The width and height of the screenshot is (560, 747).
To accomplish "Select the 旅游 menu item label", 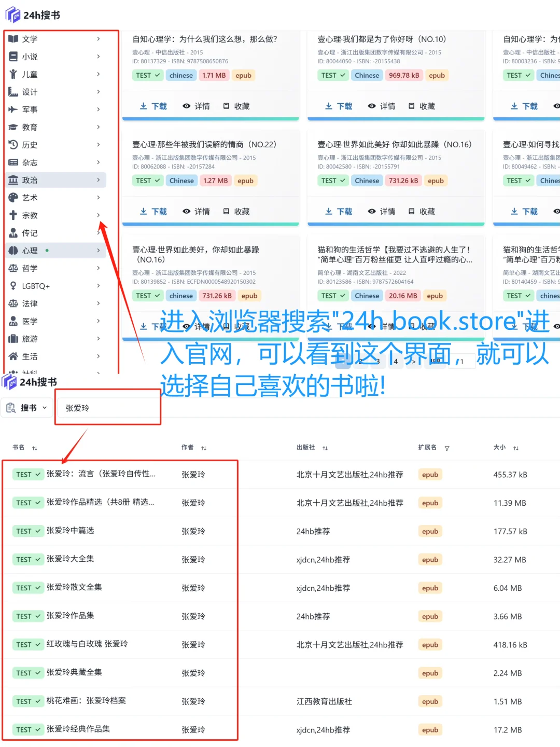I will point(30,339).
